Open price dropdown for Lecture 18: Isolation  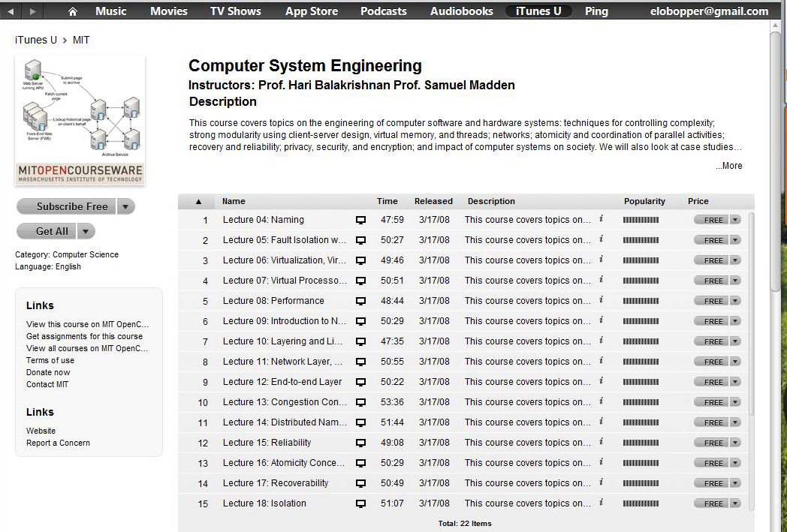click(x=735, y=503)
